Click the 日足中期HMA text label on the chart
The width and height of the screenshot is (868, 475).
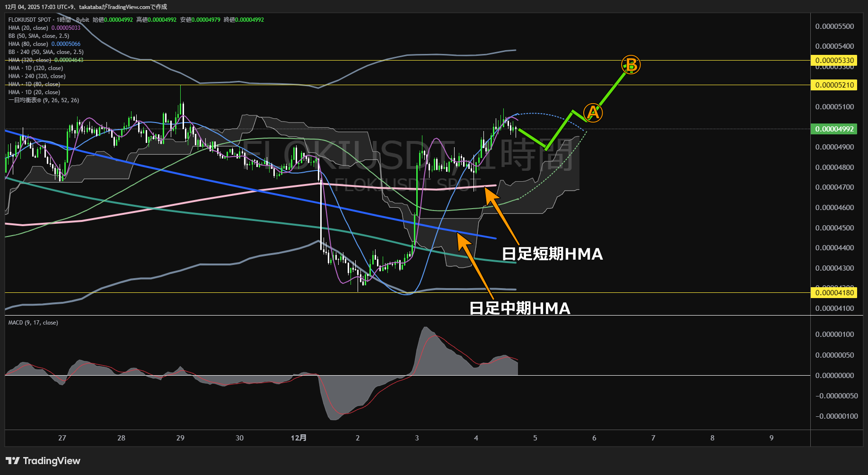[x=519, y=308]
